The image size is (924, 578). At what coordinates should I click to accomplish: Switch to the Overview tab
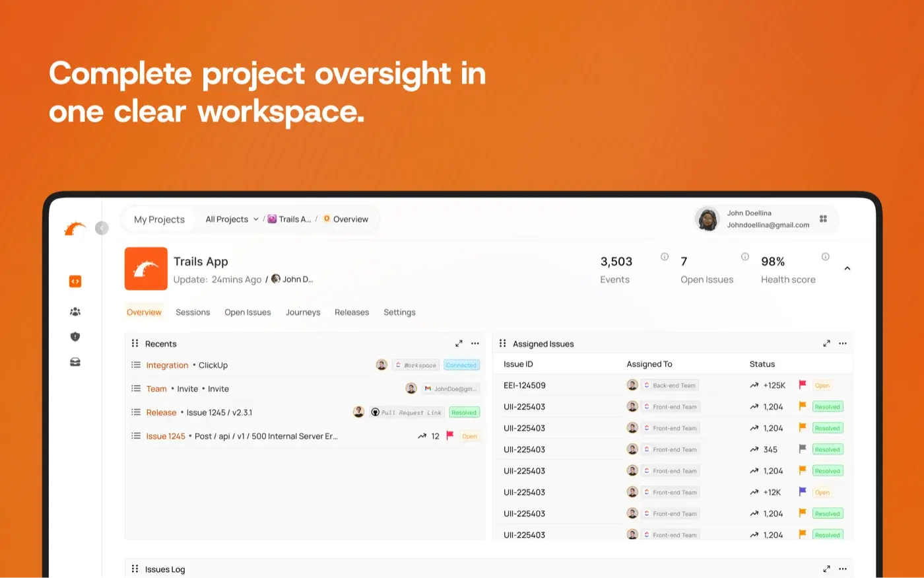[x=144, y=312]
